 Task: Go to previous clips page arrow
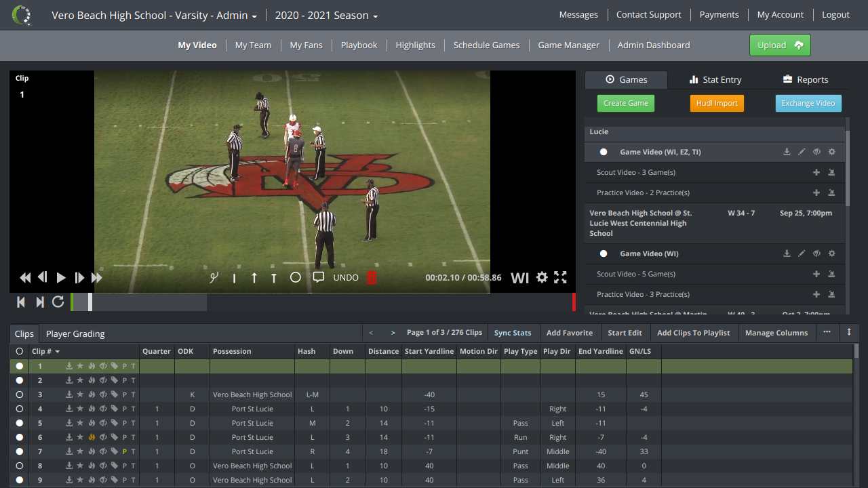pos(371,333)
